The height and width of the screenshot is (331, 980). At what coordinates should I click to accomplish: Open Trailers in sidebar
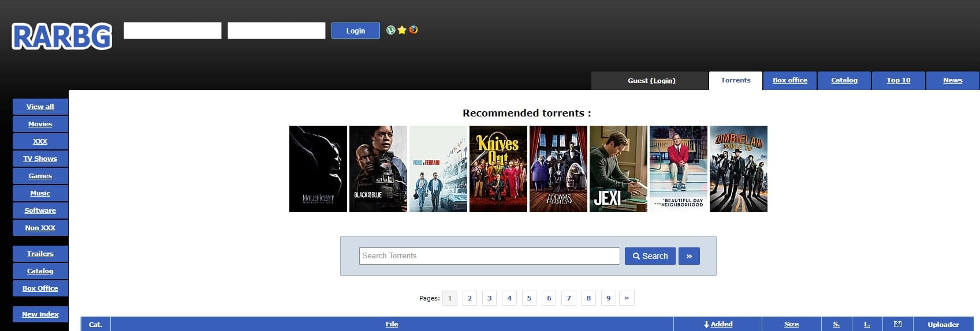tap(40, 254)
